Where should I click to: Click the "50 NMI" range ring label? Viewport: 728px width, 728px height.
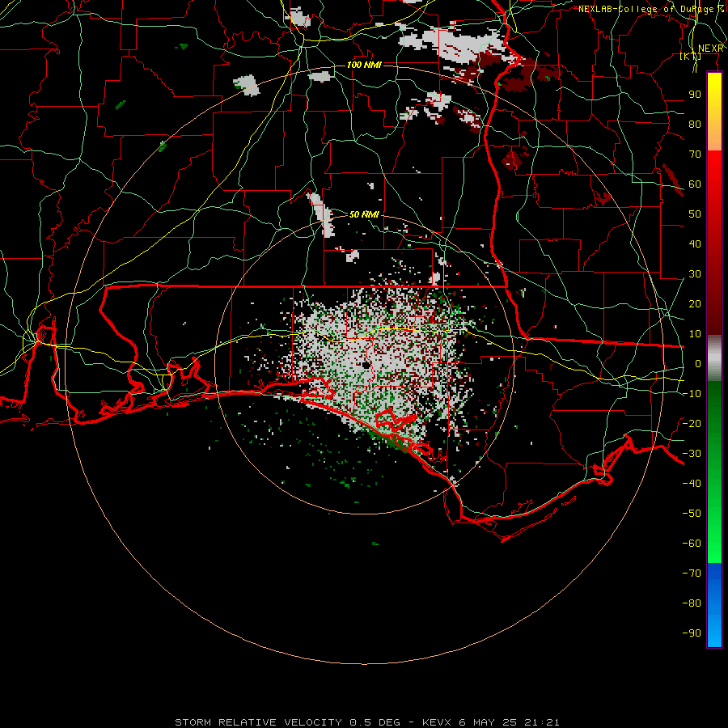(x=364, y=214)
